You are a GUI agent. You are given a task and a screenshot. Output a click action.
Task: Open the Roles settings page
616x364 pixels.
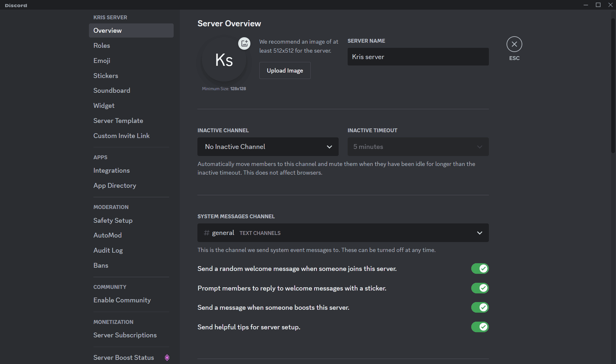[x=131, y=46]
